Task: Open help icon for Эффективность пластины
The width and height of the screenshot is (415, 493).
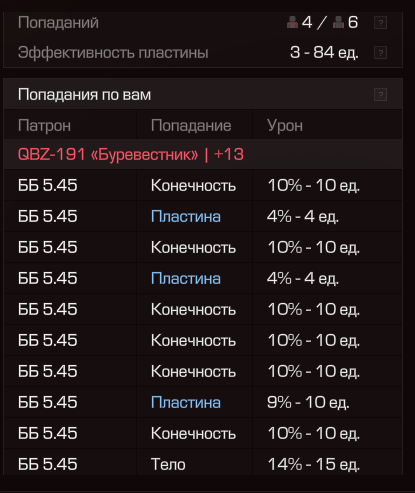Action: pos(380,53)
